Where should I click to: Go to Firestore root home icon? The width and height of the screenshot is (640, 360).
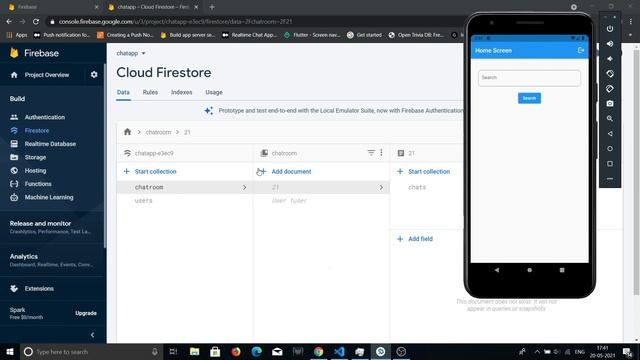127,132
